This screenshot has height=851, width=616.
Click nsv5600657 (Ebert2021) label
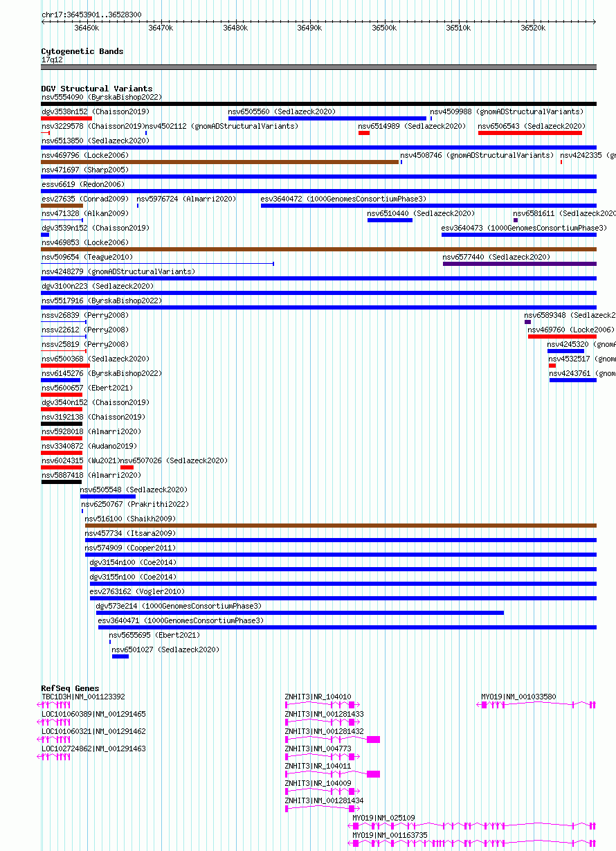pyautogui.click(x=87, y=388)
